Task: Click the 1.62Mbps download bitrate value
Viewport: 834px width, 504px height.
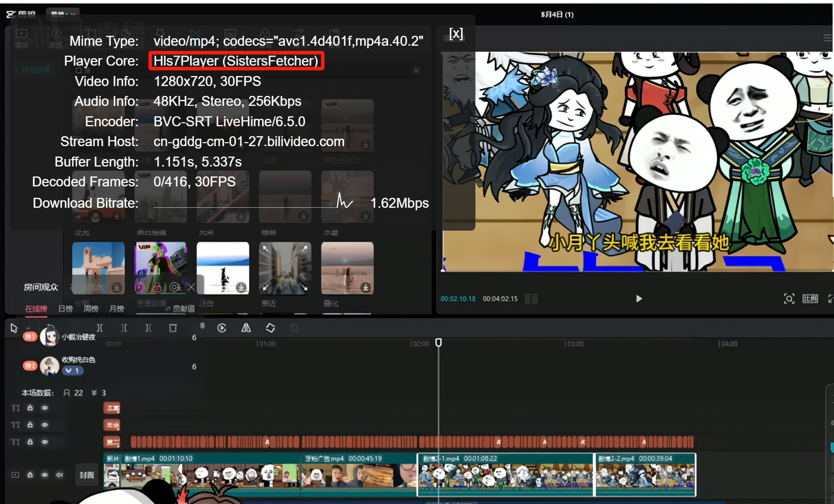Action: click(399, 203)
